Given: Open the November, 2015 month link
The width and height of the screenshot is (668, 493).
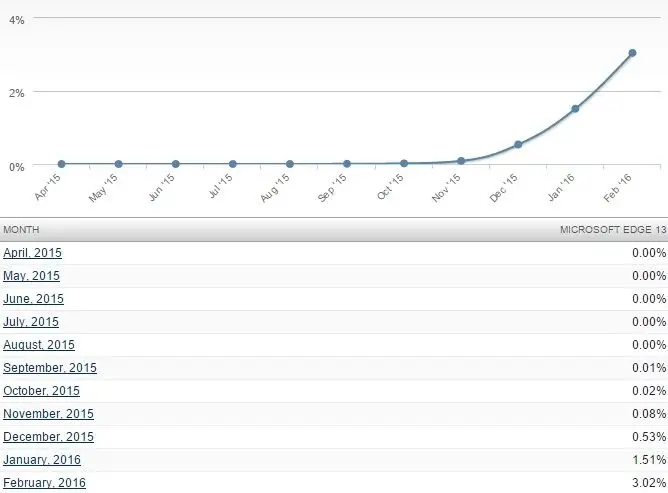Looking at the screenshot, I should click(x=48, y=414).
